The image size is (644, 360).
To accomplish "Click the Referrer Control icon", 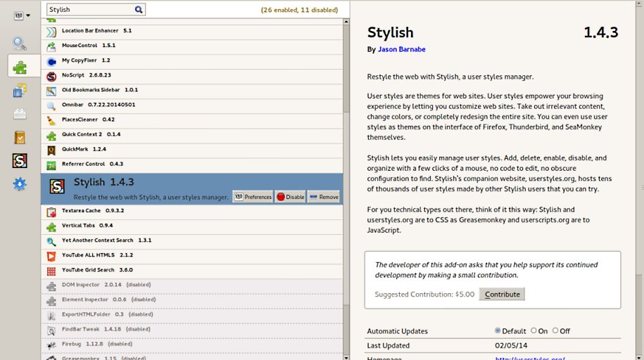I will coord(51,165).
